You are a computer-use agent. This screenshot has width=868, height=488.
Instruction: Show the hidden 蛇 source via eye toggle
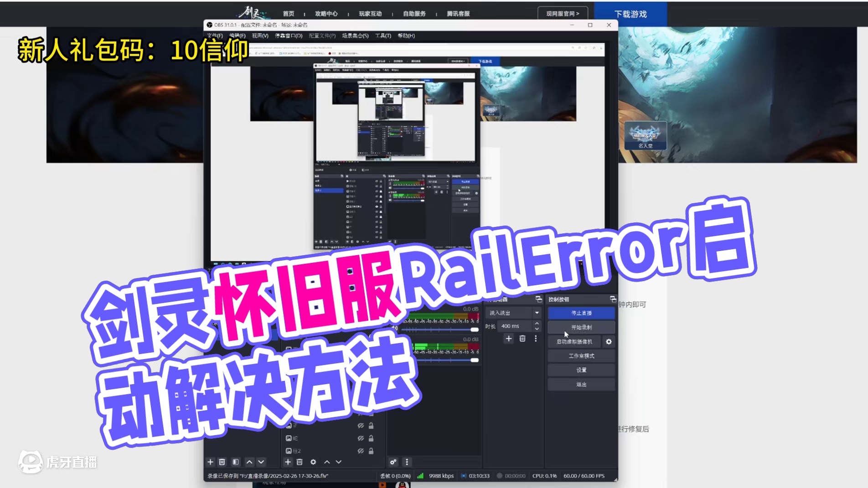coord(361,438)
